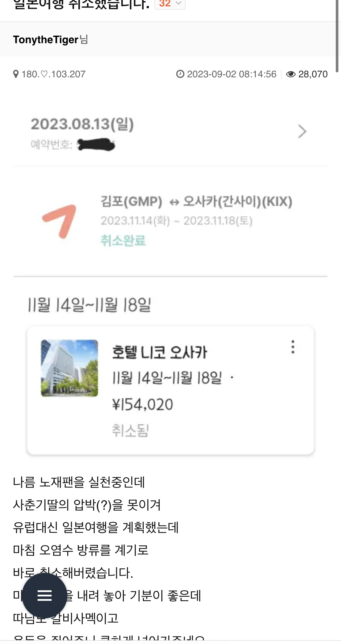The image size is (341, 644).
Task: Click author name TonytheTiger
Action: 46,40
